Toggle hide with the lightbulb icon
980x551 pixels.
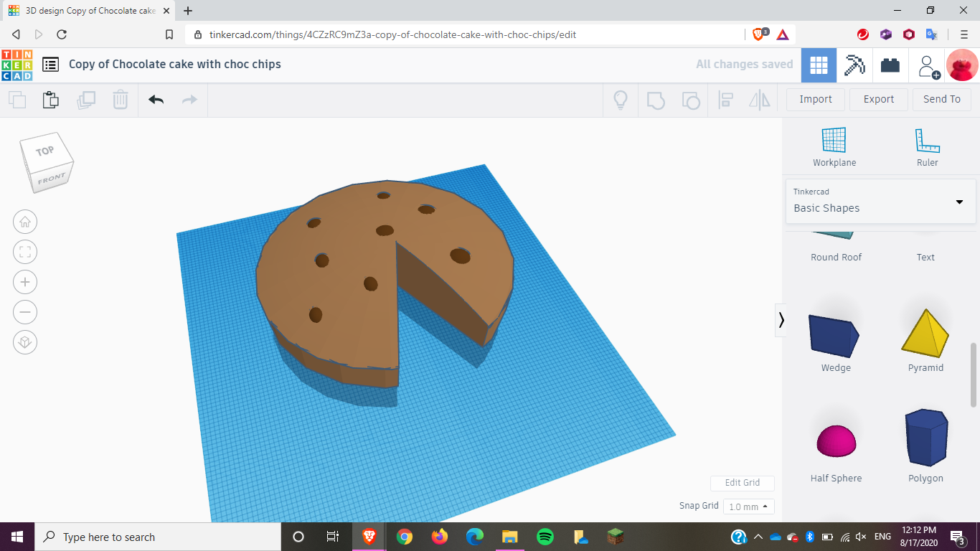(x=620, y=99)
